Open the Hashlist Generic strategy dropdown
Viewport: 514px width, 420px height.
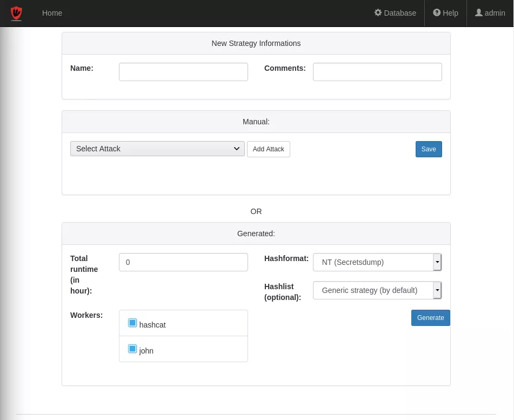377,290
